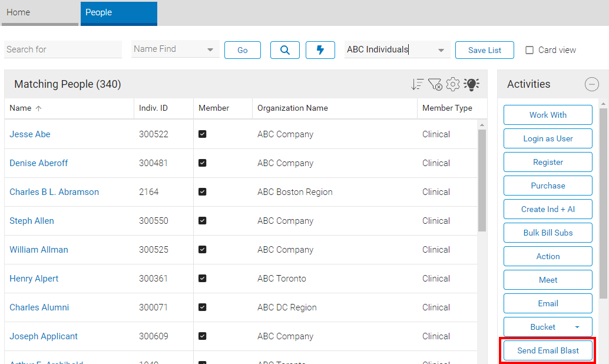
Task: Toggle Member checkbox for Charles B L. Abramson
Action: coord(203,192)
